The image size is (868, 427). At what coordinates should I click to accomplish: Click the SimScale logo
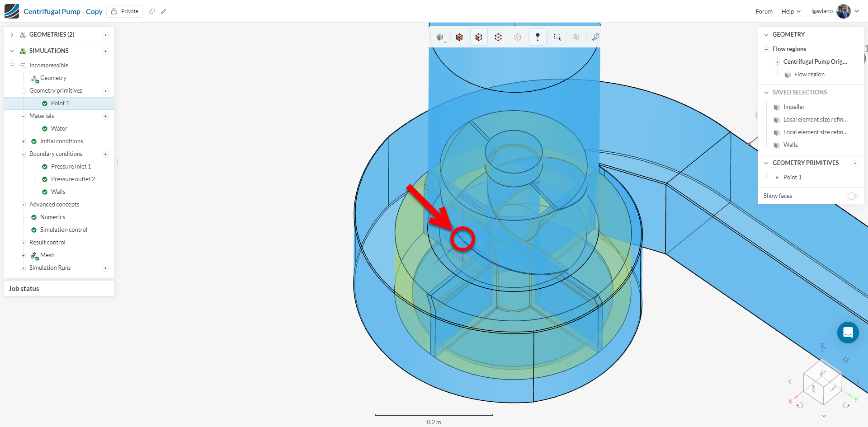12,11
